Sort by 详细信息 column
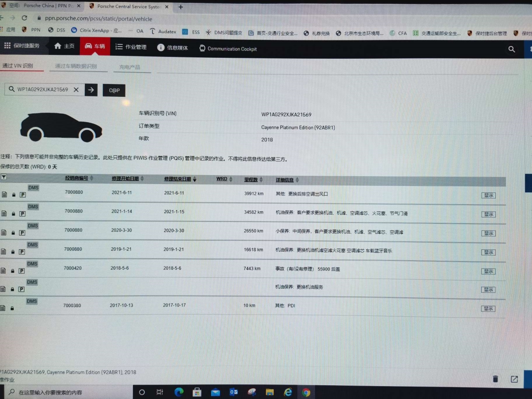The image size is (532, 399). point(288,180)
